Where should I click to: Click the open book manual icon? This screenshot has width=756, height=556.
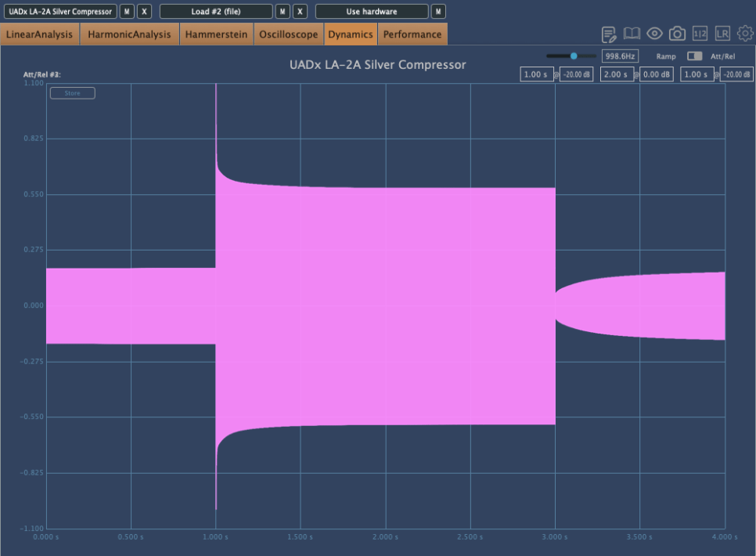(632, 34)
